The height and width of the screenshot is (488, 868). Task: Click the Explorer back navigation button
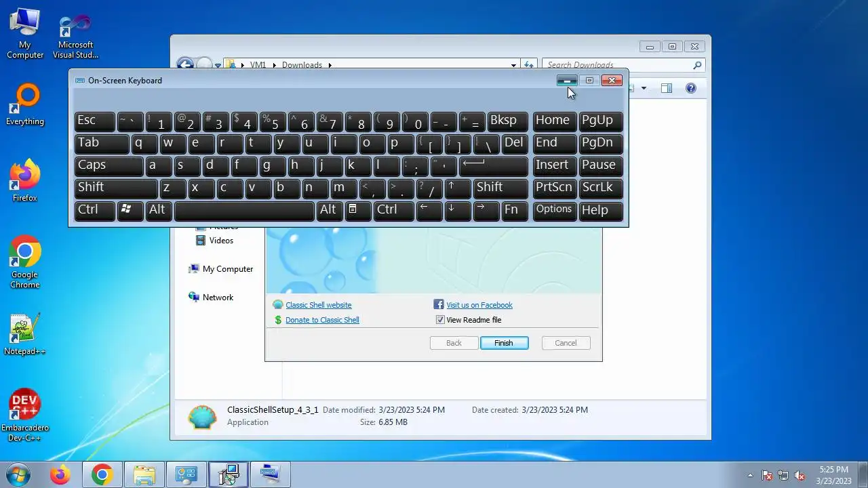[x=184, y=65]
